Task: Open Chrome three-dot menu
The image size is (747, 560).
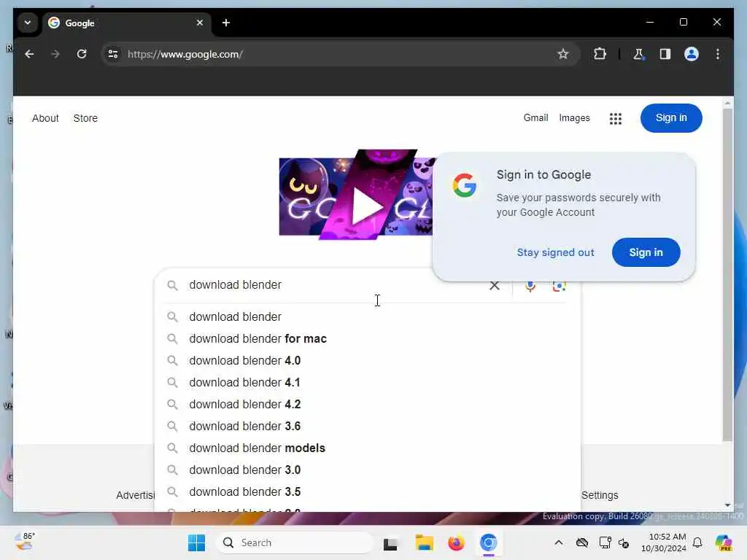Action: tap(718, 54)
